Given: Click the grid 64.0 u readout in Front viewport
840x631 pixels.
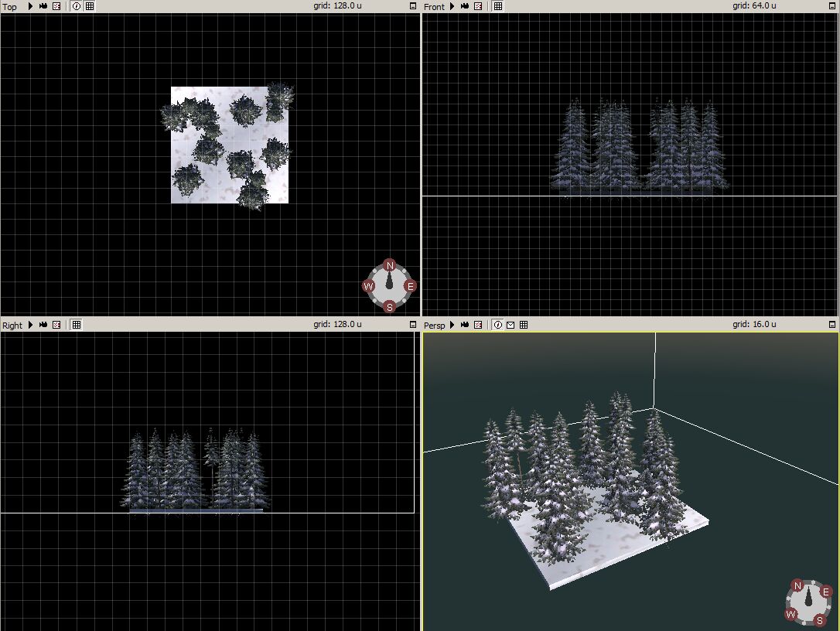Looking at the screenshot, I should click(x=754, y=6).
